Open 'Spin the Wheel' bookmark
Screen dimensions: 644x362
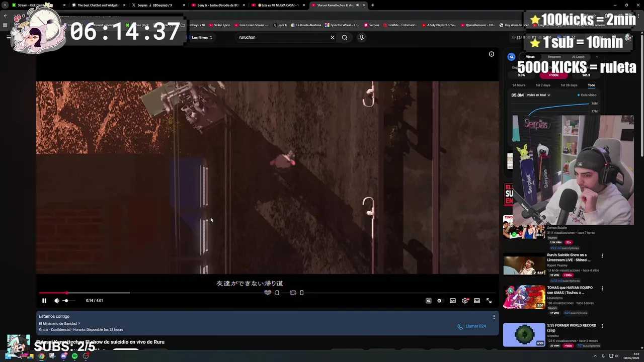click(342, 25)
